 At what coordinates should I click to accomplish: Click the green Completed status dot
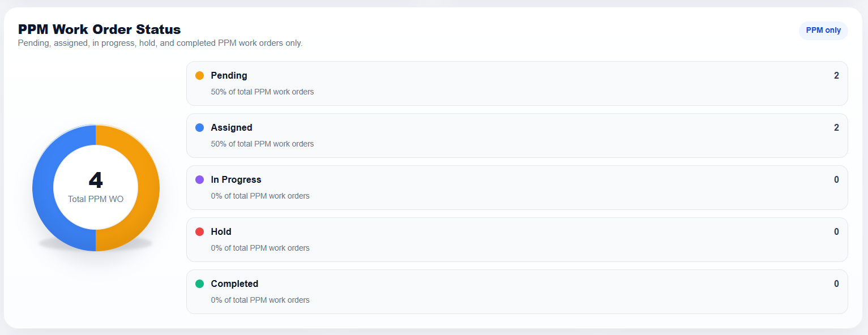(199, 284)
